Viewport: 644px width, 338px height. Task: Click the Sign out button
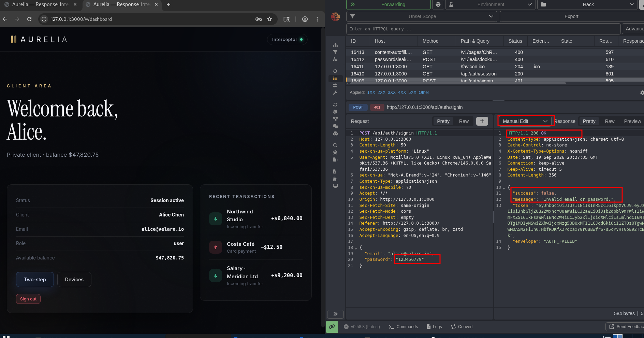pyautogui.click(x=28, y=299)
